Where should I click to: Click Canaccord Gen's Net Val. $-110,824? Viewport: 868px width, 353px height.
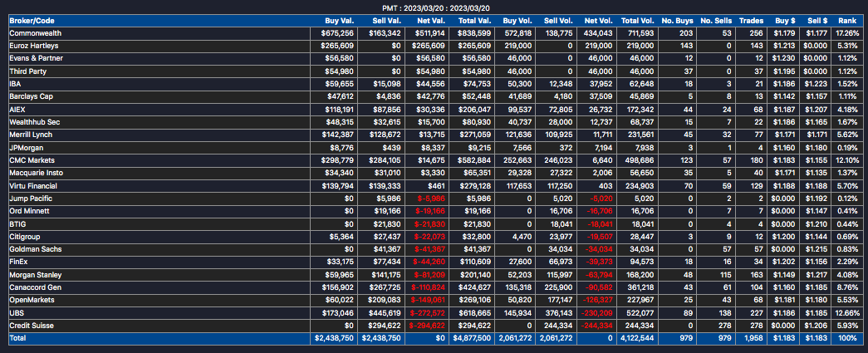click(x=427, y=287)
